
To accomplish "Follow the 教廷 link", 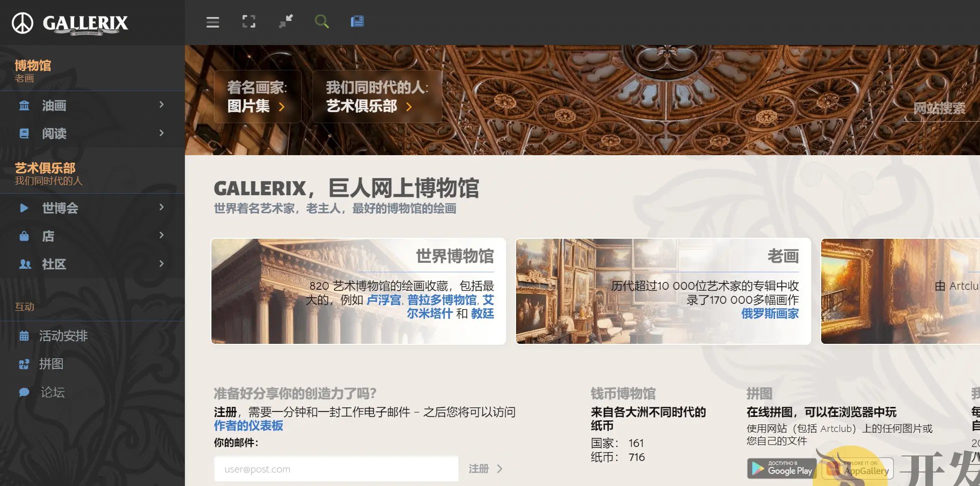I will pos(482,313).
